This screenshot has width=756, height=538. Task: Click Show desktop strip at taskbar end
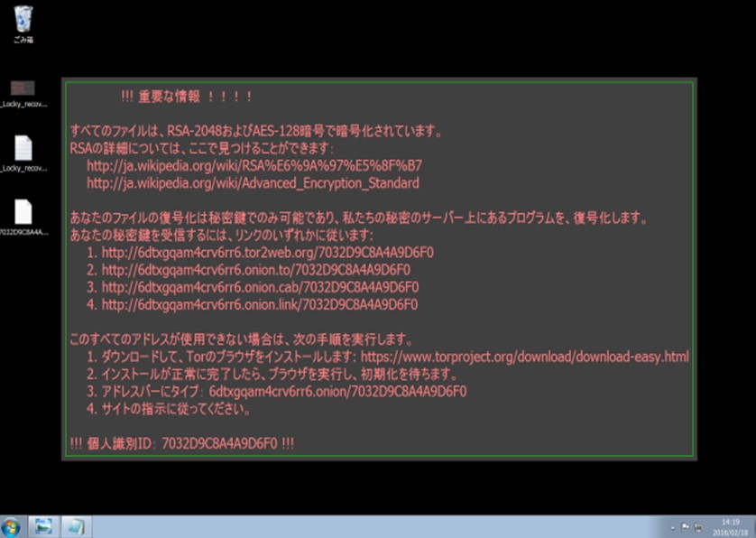point(752,526)
